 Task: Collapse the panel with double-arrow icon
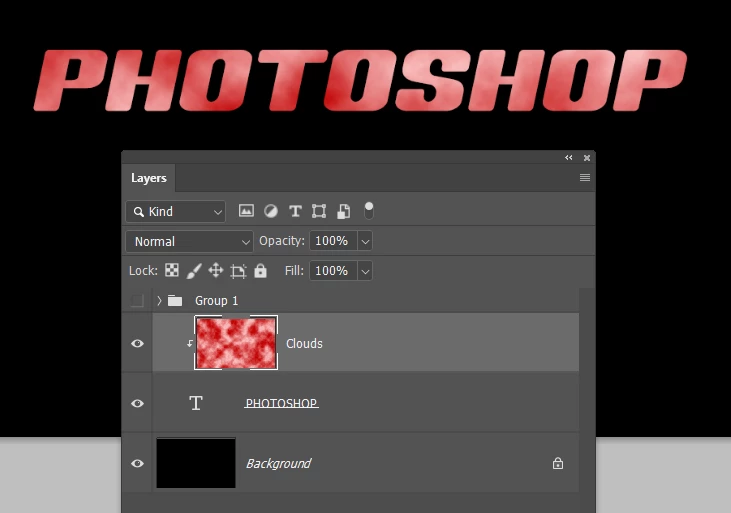click(568, 158)
